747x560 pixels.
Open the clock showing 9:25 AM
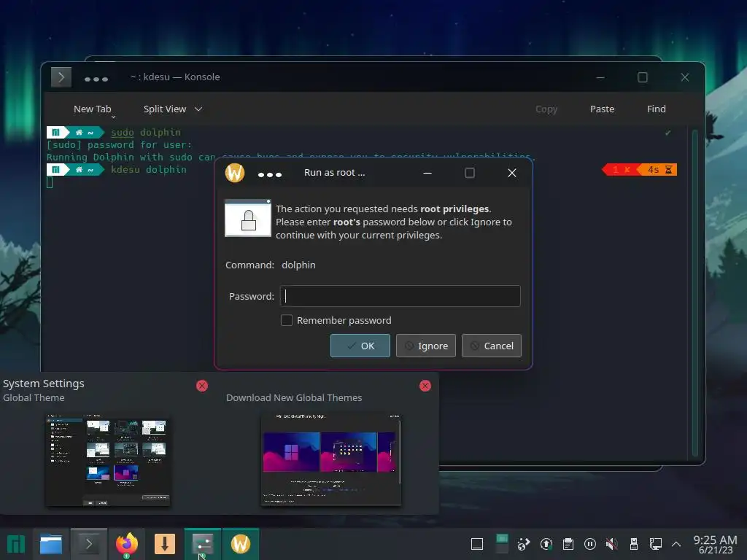coord(715,544)
